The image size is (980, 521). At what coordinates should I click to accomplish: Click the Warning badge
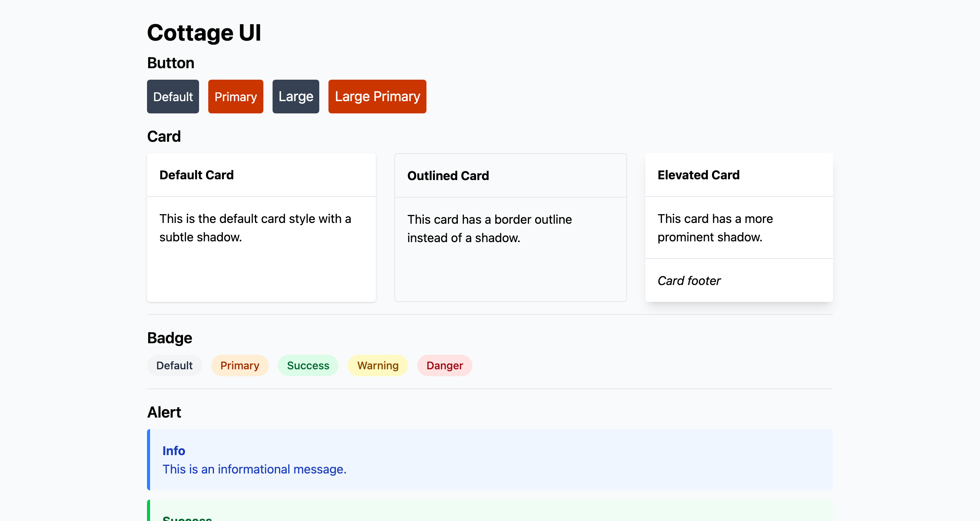click(x=378, y=365)
